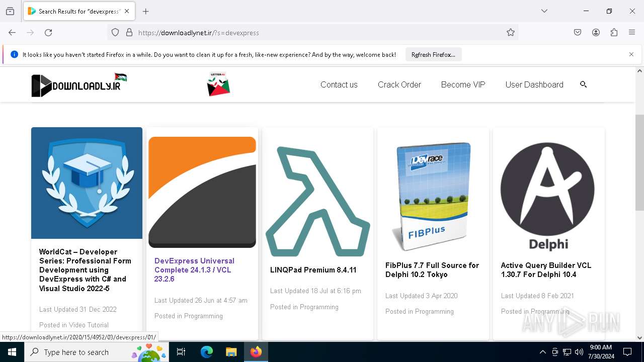
Task: Click the taskbar search box
Action: click(x=97, y=352)
